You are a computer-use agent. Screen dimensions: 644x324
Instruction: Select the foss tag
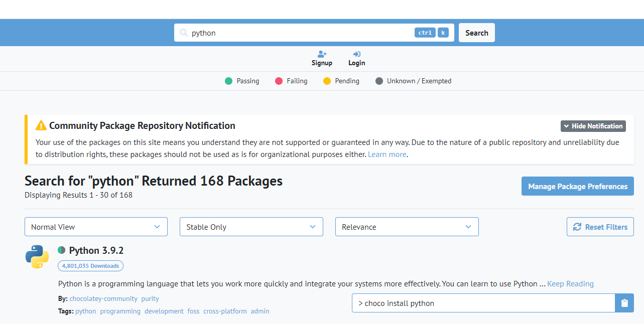(x=193, y=311)
